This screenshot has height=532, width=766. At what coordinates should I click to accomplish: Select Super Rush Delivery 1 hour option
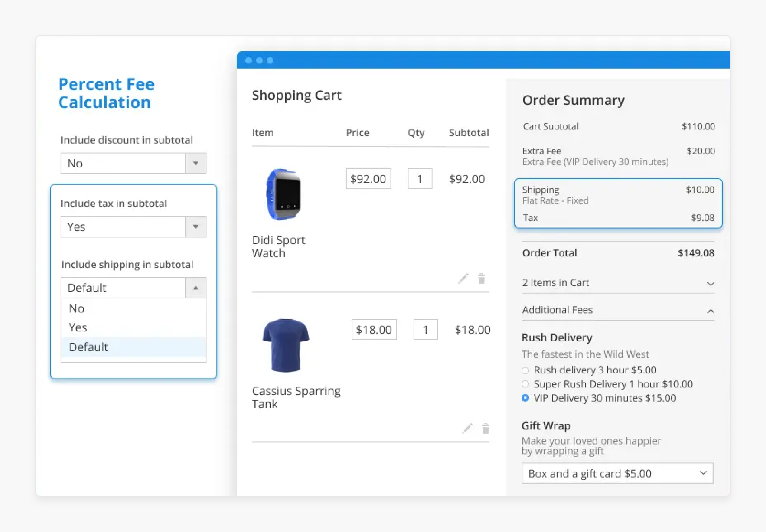tap(525, 384)
